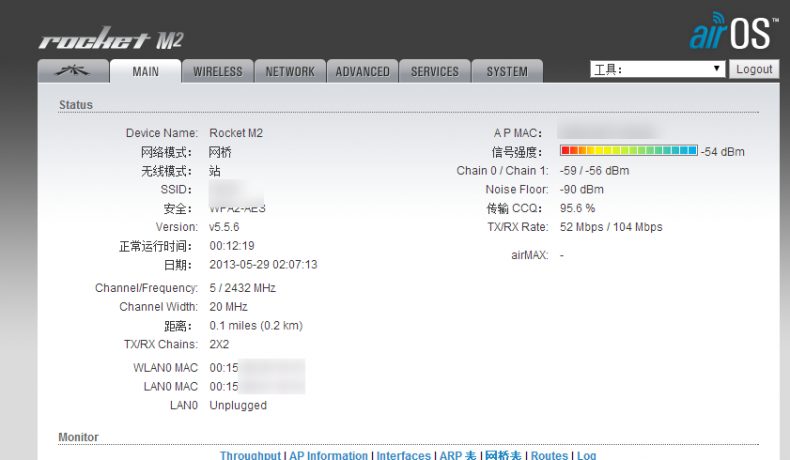Switch to the MAIN tab
This screenshot has height=460, width=790.
coord(146,72)
